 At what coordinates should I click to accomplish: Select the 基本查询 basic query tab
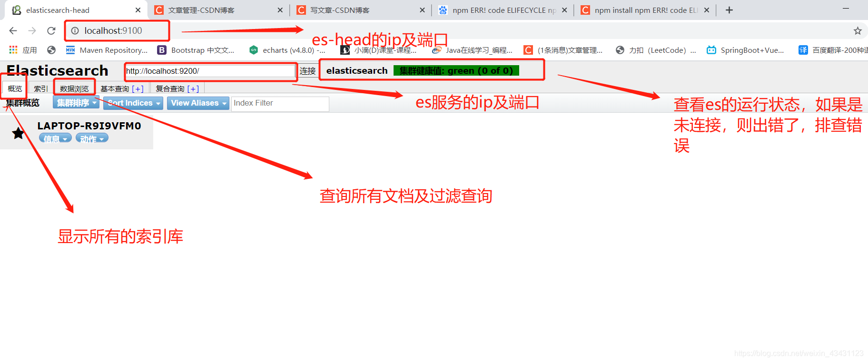point(115,89)
